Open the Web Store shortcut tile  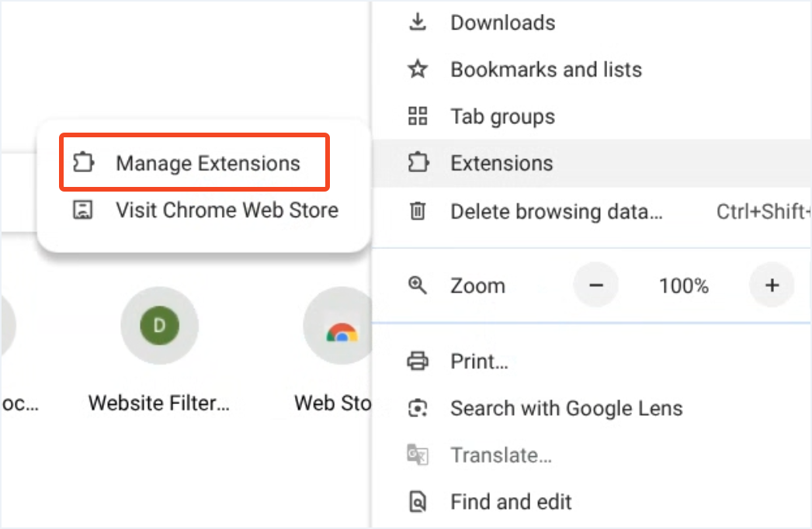(339, 326)
